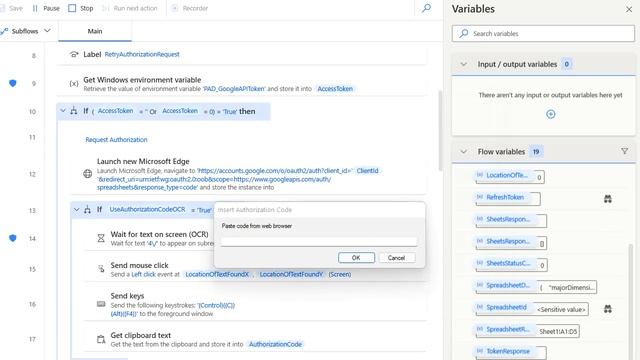Click the AuthorizationCode variable chip
640x360 pixels.
pos(275,344)
